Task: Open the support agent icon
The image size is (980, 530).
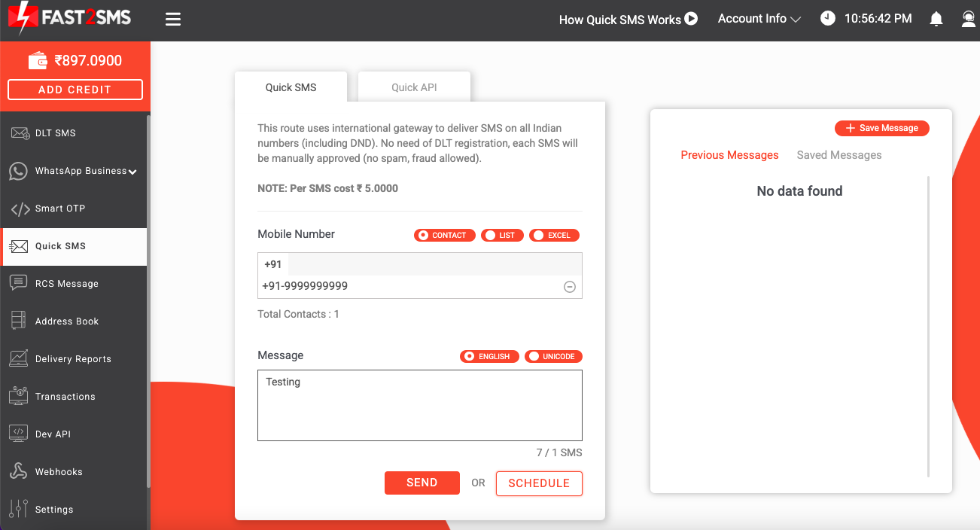Action: pyautogui.click(x=969, y=19)
